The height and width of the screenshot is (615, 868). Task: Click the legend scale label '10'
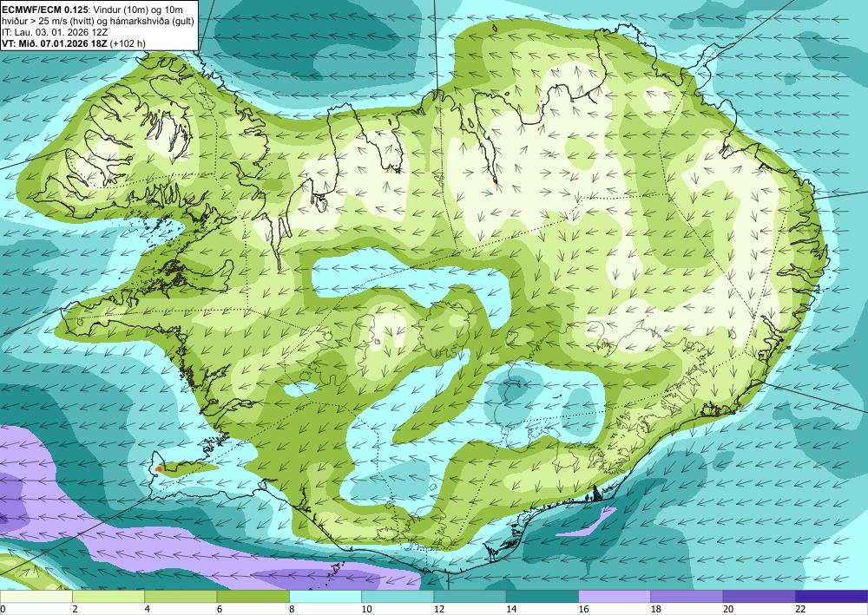tap(366, 609)
